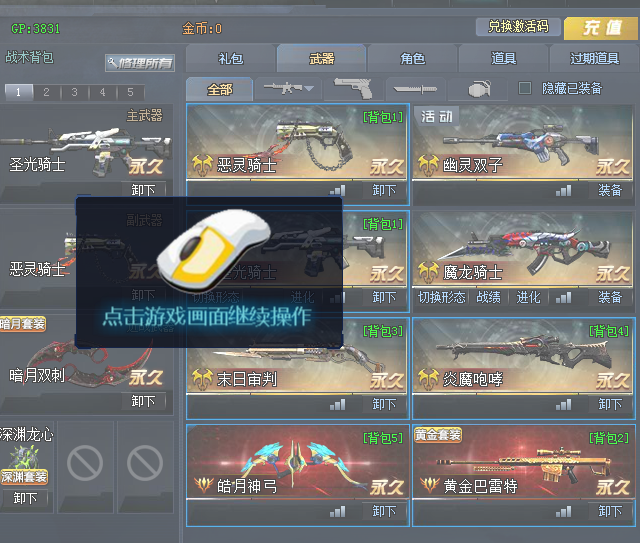Click the winged emblem icon beside 皓月神弓
Viewport: 640px width, 543px height.
[204, 485]
